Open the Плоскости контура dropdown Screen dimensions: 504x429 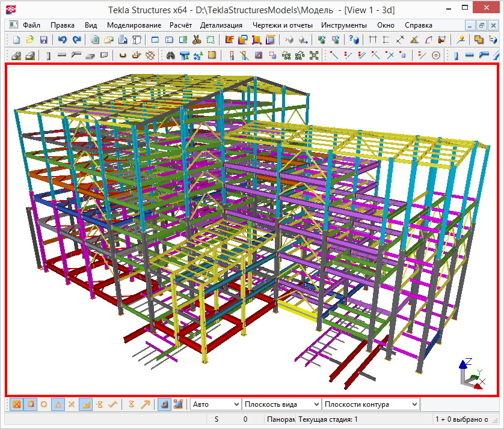pos(371,404)
